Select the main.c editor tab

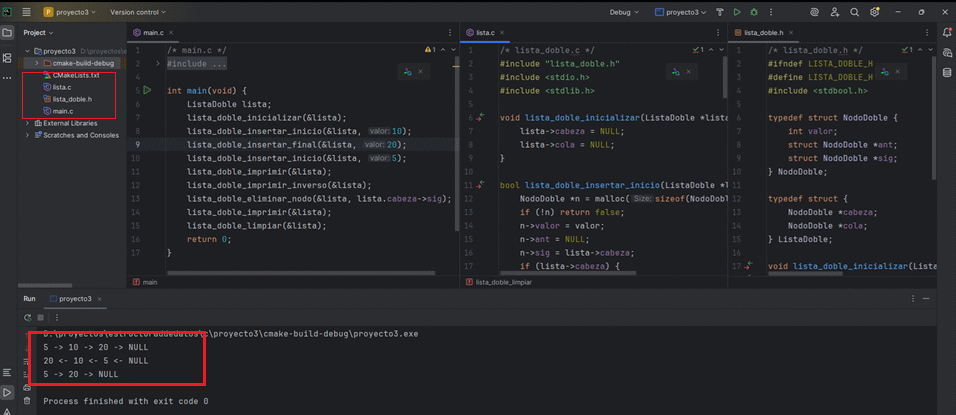(x=153, y=33)
